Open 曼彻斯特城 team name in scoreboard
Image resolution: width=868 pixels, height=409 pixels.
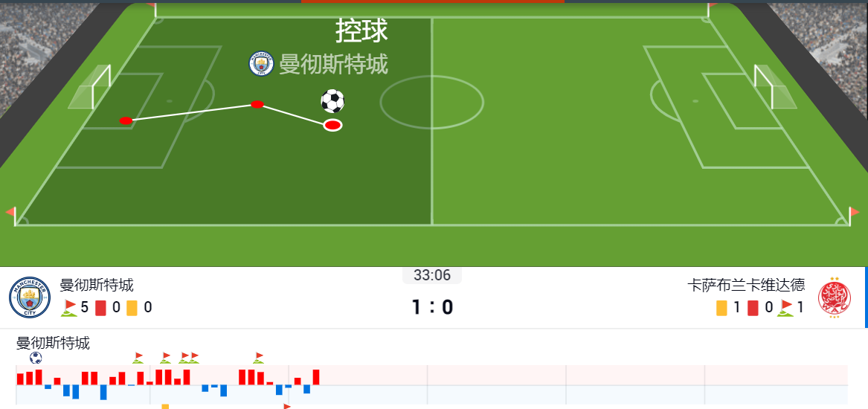point(97,285)
